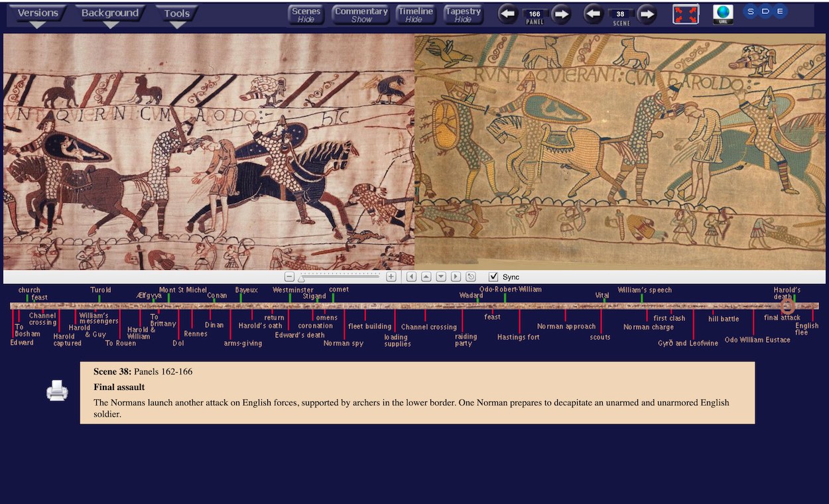
Task: Go to 'final attack' on the timeline
Action: (x=782, y=318)
